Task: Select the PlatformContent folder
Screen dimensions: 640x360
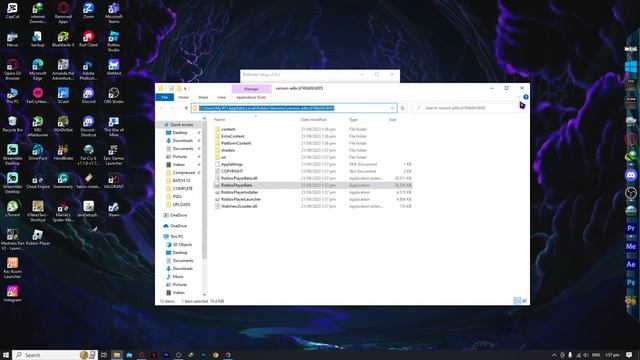Action: pos(236,143)
